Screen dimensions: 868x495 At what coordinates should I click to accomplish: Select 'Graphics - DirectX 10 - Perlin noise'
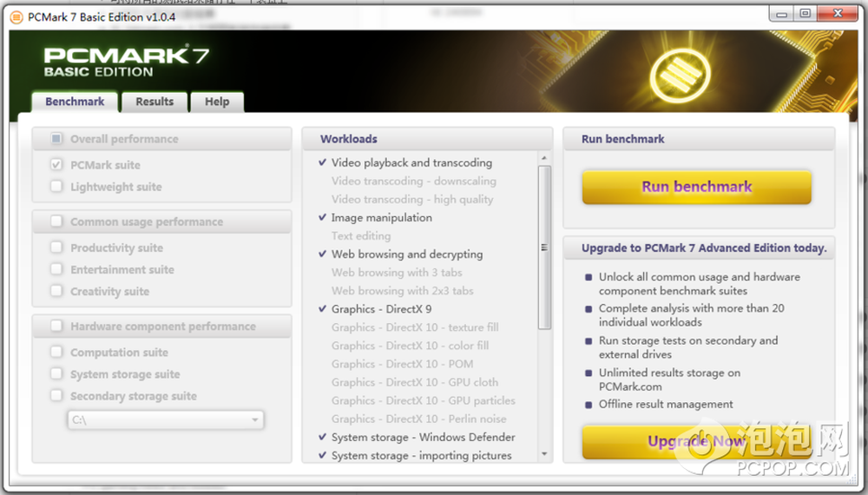[x=419, y=419]
